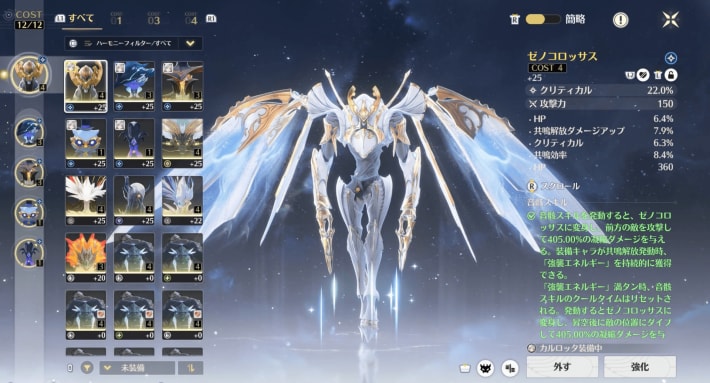The height and width of the screenshot is (383, 710).
Task: Open the 未装備 sort dropdown
Action: point(137,368)
